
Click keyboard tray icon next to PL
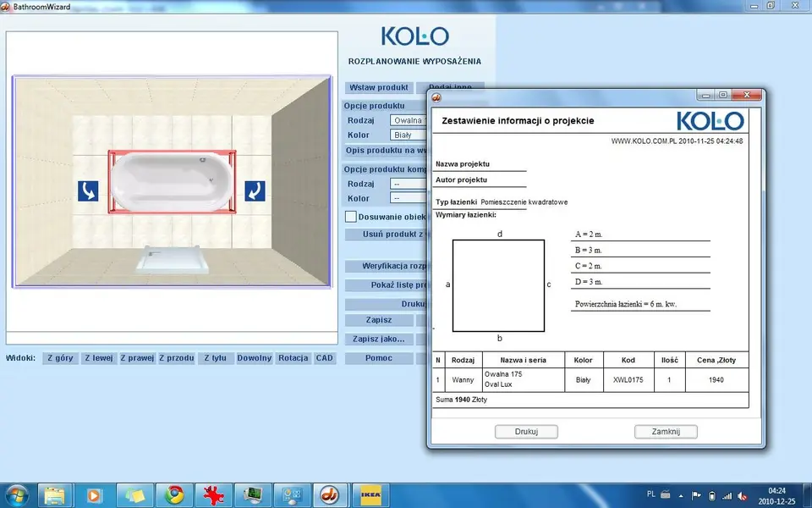coord(666,494)
